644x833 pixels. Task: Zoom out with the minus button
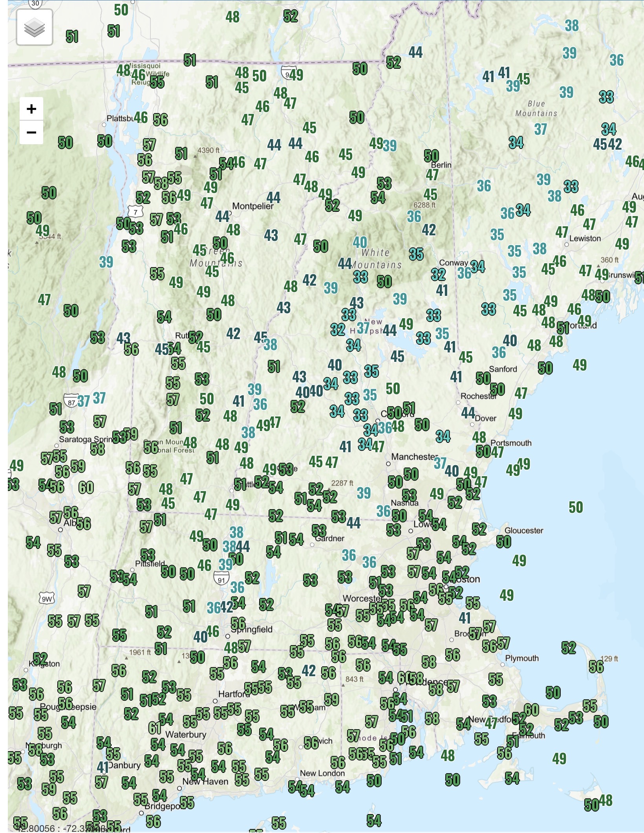click(x=31, y=132)
